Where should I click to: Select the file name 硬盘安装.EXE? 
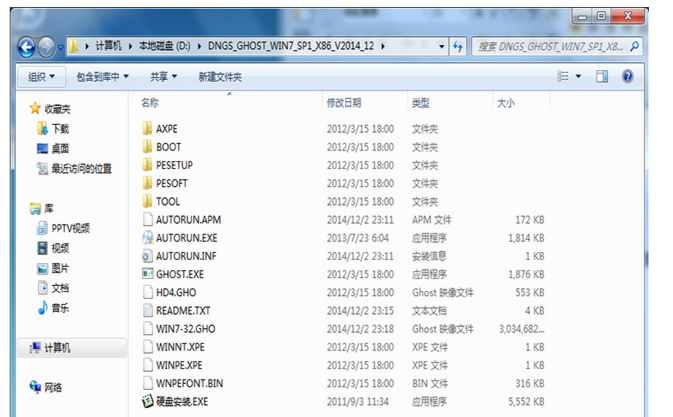coord(182,402)
